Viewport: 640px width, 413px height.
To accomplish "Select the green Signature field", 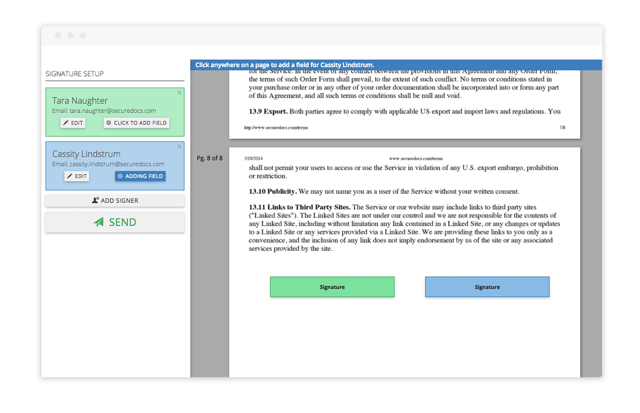I will click(332, 287).
